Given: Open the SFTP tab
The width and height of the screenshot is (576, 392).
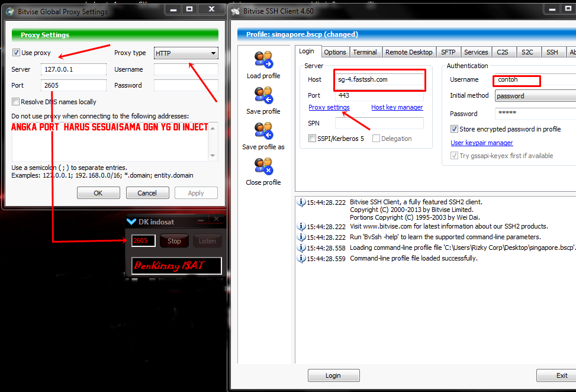Looking at the screenshot, I should click(x=448, y=52).
